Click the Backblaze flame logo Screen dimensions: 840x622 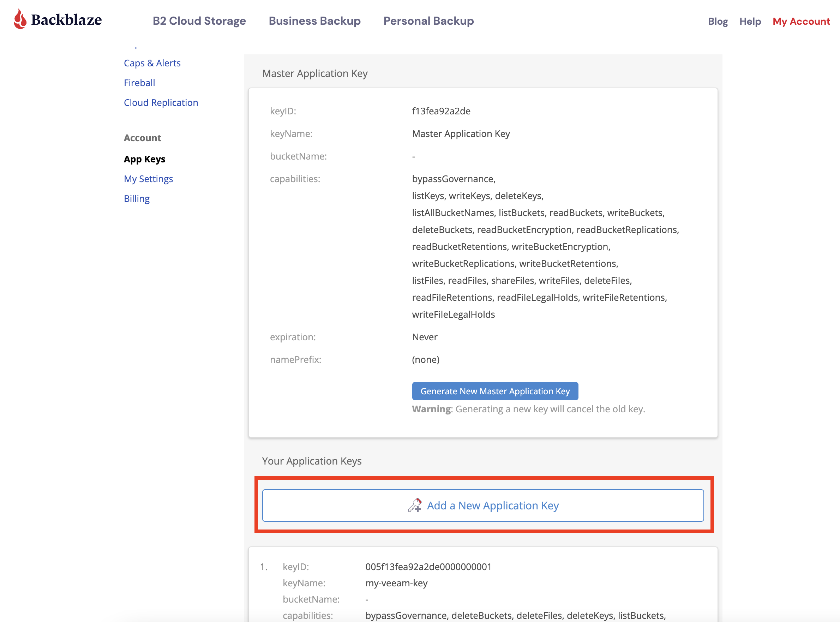(x=20, y=19)
